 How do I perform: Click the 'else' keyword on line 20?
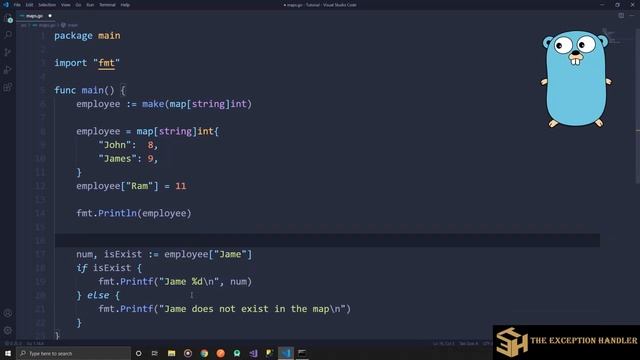coord(98,296)
